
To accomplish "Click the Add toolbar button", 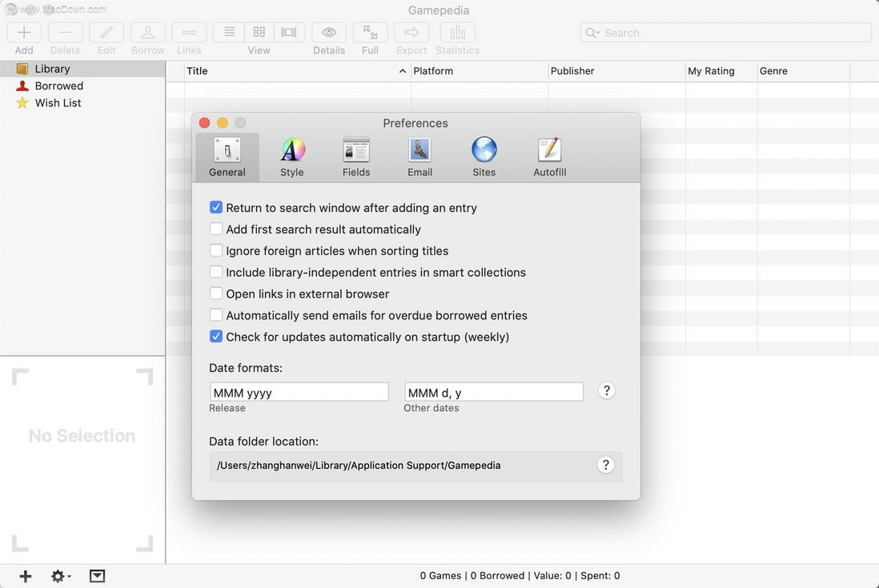I will coord(24,33).
